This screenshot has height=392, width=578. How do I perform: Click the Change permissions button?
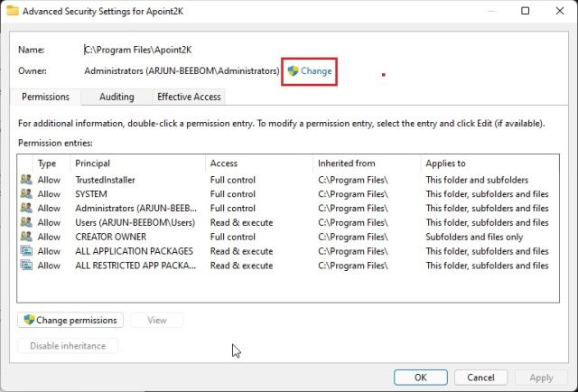click(x=70, y=320)
